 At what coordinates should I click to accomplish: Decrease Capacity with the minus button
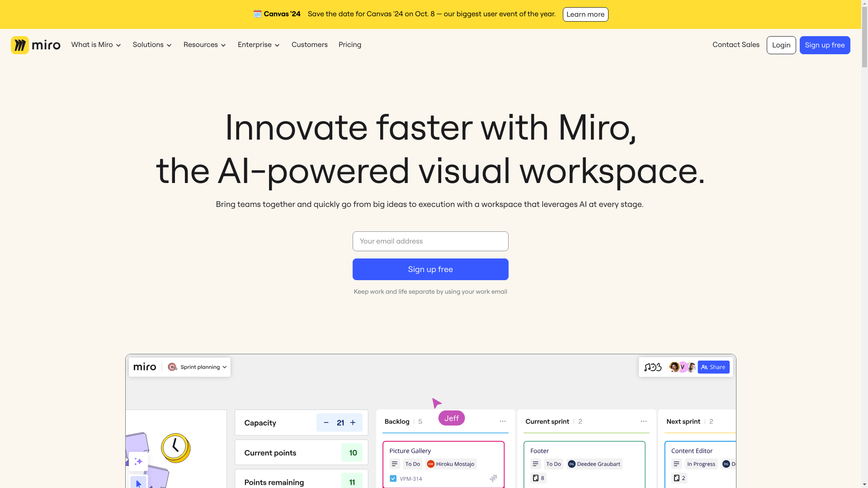[326, 423]
